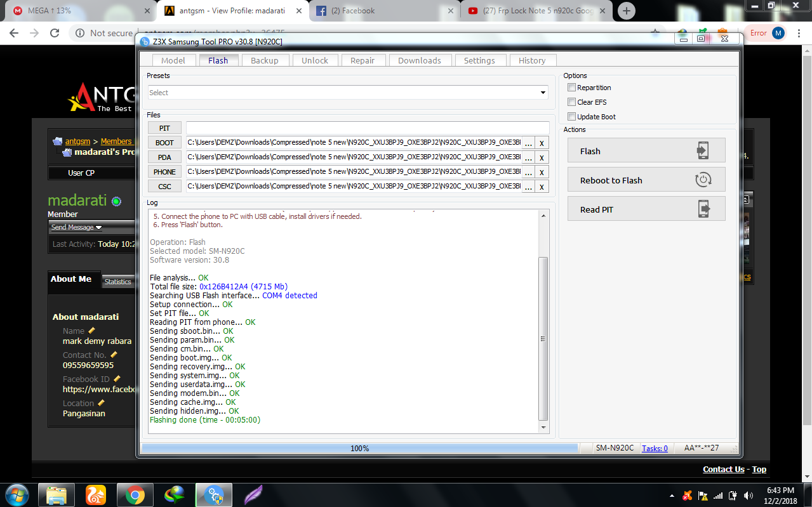Open the Settings tab
The height and width of the screenshot is (507, 812).
click(479, 60)
